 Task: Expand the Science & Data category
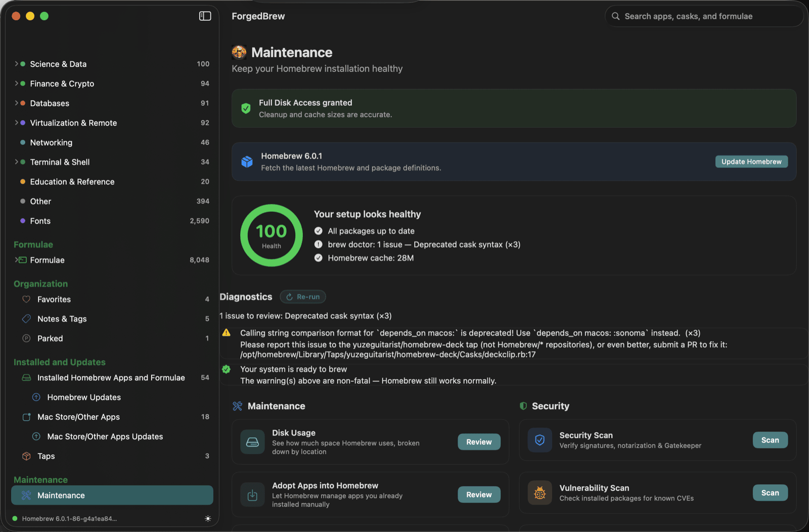(x=16, y=64)
